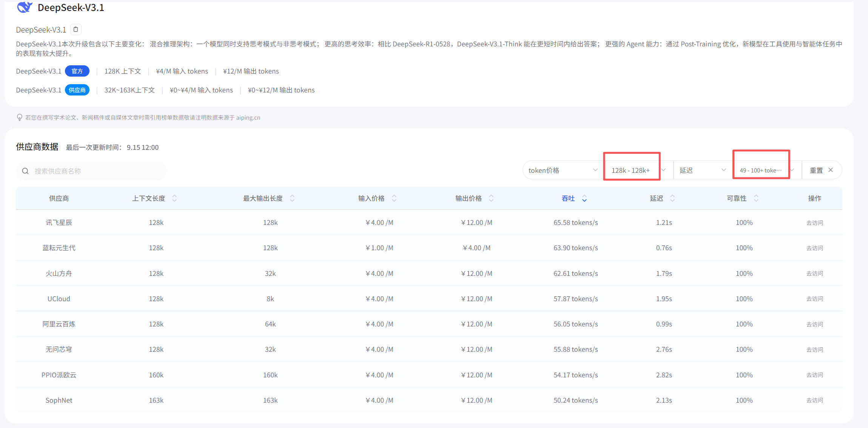Sort by 输入价格 column arrows

[394, 198]
